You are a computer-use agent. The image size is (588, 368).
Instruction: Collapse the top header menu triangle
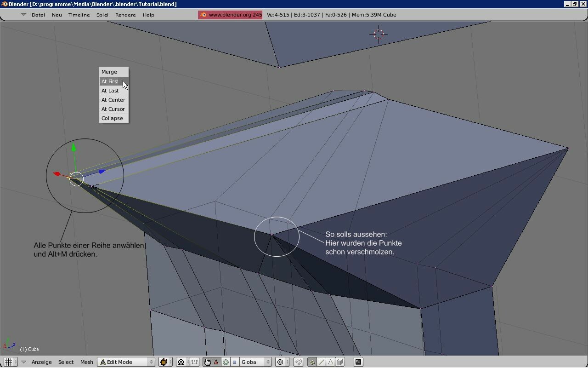23,15
